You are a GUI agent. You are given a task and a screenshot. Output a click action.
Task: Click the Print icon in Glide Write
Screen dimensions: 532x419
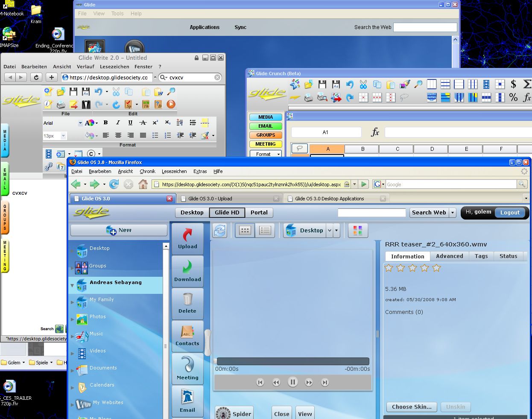(61, 104)
